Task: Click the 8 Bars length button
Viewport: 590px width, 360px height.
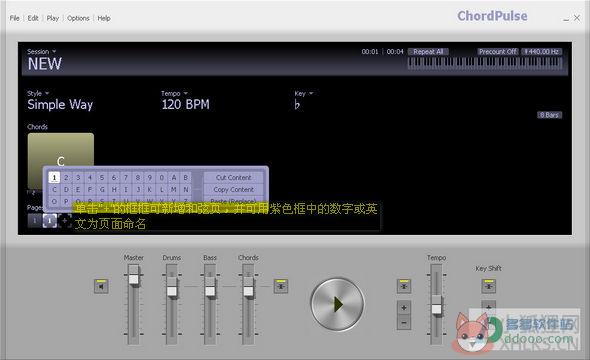Action: [549, 115]
